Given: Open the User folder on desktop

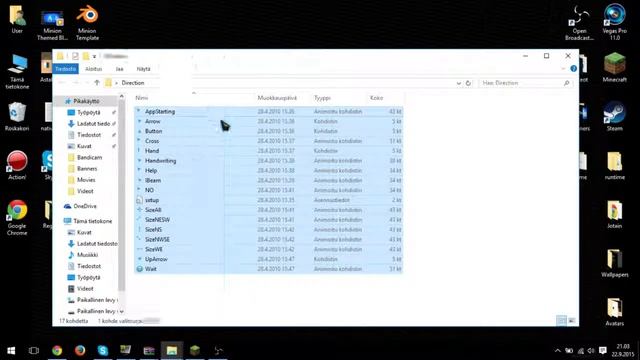Looking at the screenshot, I should [17, 20].
